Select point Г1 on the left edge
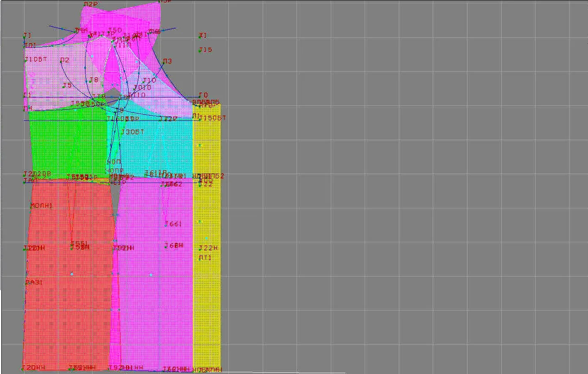The width and height of the screenshot is (588, 374). [x=27, y=95]
